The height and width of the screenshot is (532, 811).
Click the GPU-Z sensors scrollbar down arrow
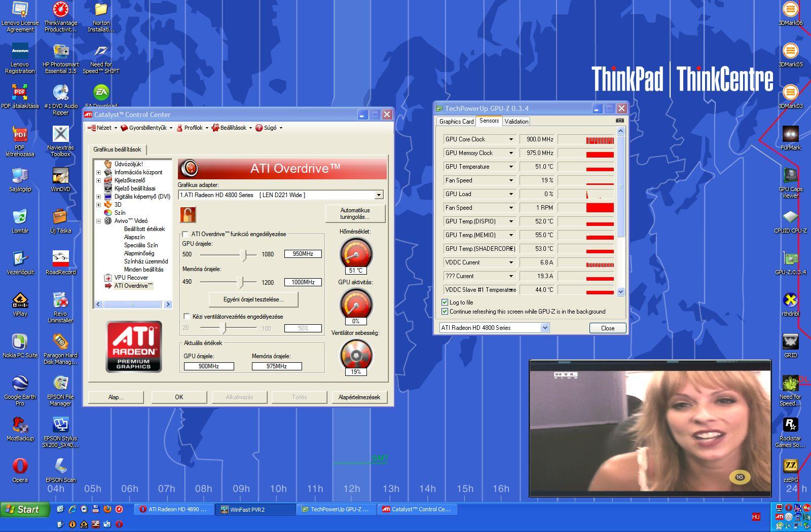[621, 292]
